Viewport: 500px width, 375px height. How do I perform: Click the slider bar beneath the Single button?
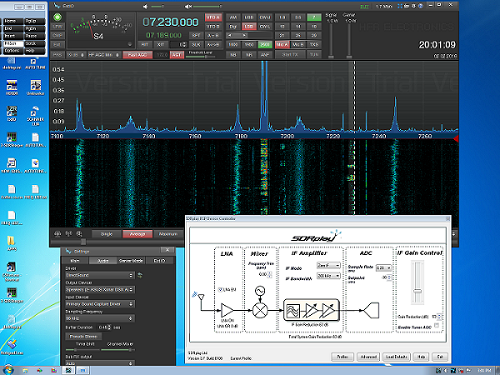pos(117,242)
